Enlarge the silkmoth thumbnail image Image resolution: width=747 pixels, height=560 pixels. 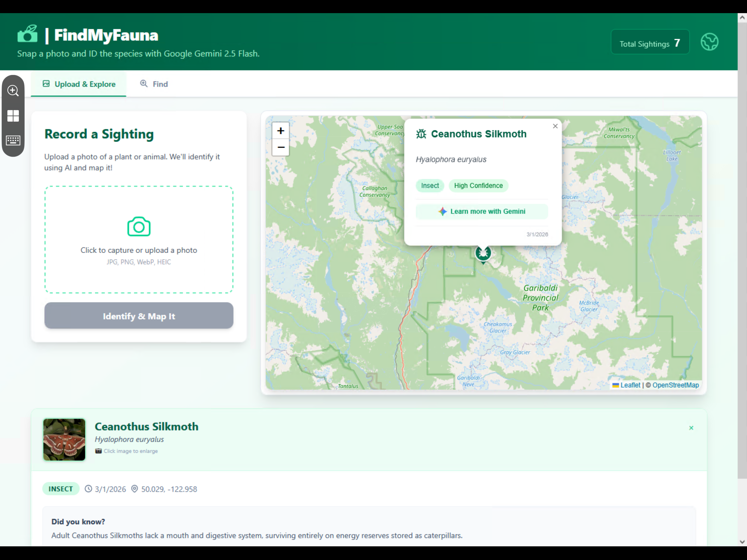pos(64,439)
